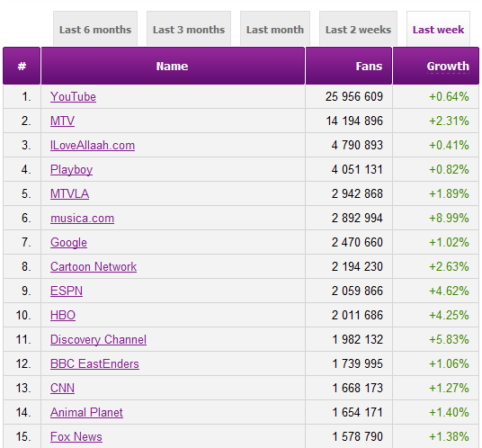Open the musica.com link
This screenshot has width=482, height=448.
coord(83,218)
